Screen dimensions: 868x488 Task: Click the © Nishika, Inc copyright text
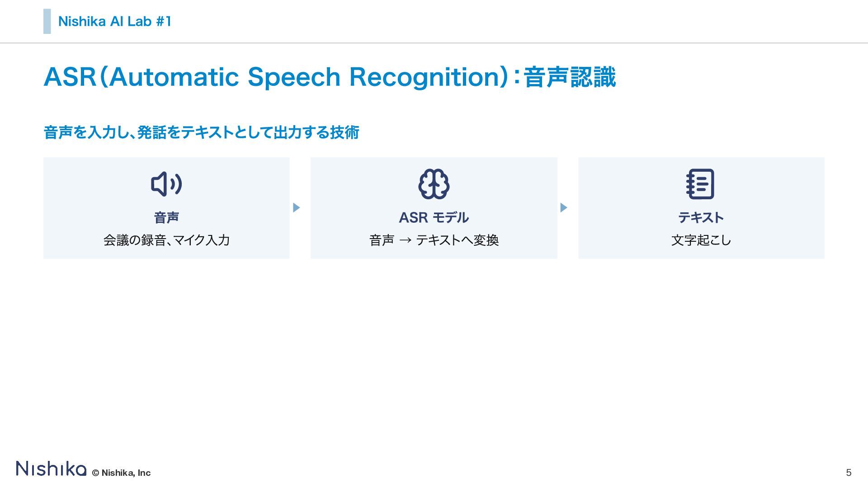coord(121,473)
